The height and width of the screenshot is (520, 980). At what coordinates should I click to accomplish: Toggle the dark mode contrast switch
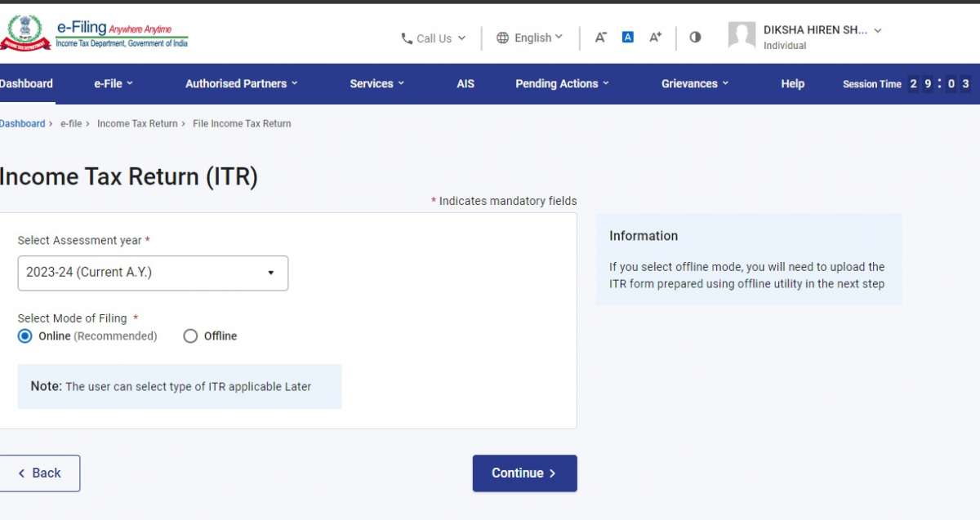pyautogui.click(x=695, y=37)
